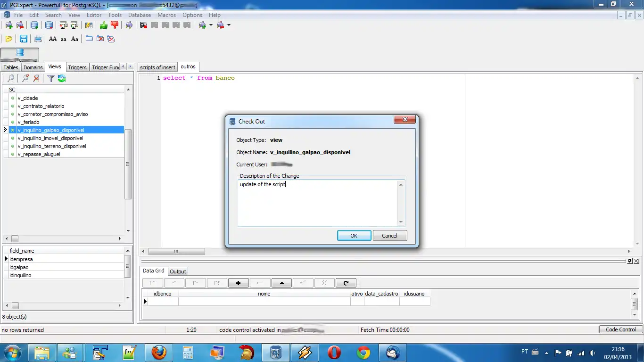Switch to the Triggers tab
This screenshot has width=644, height=362.
tap(77, 67)
